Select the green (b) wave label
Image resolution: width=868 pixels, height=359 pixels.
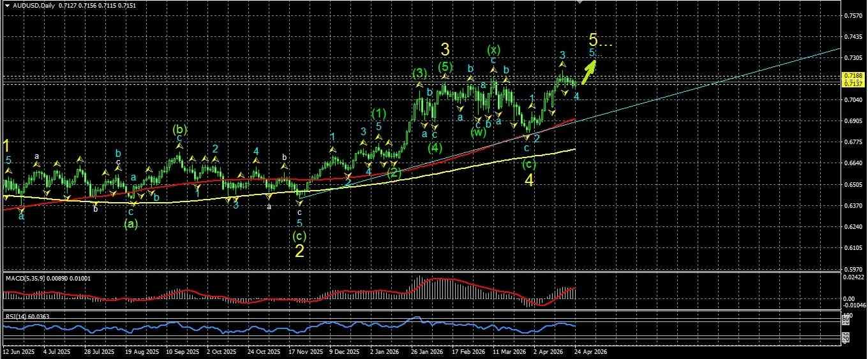179,129
